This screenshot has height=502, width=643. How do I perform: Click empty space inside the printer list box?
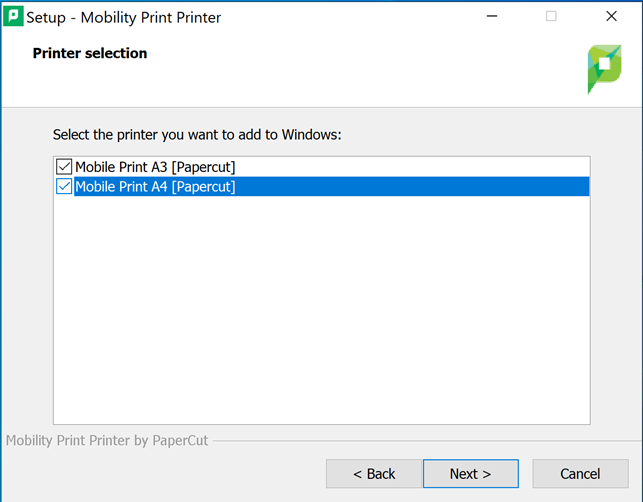point(322,310)
